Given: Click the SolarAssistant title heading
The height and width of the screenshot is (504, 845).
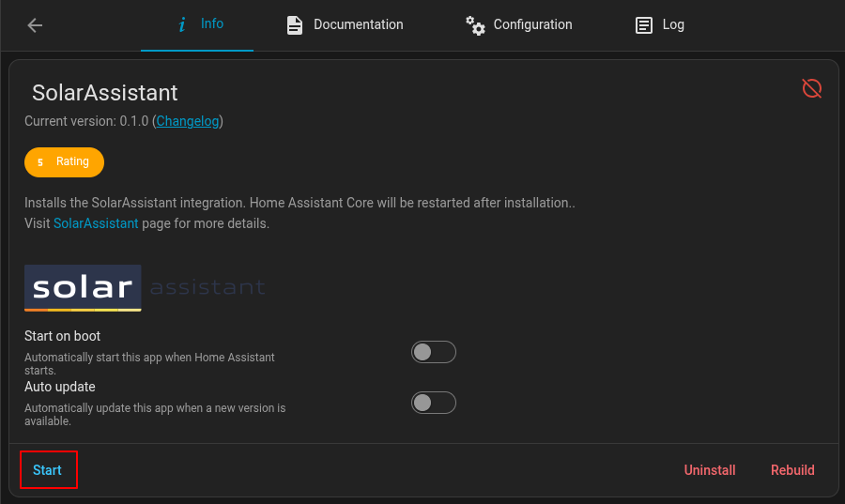Looking at the screenshot, I should [x=104, y=93].
